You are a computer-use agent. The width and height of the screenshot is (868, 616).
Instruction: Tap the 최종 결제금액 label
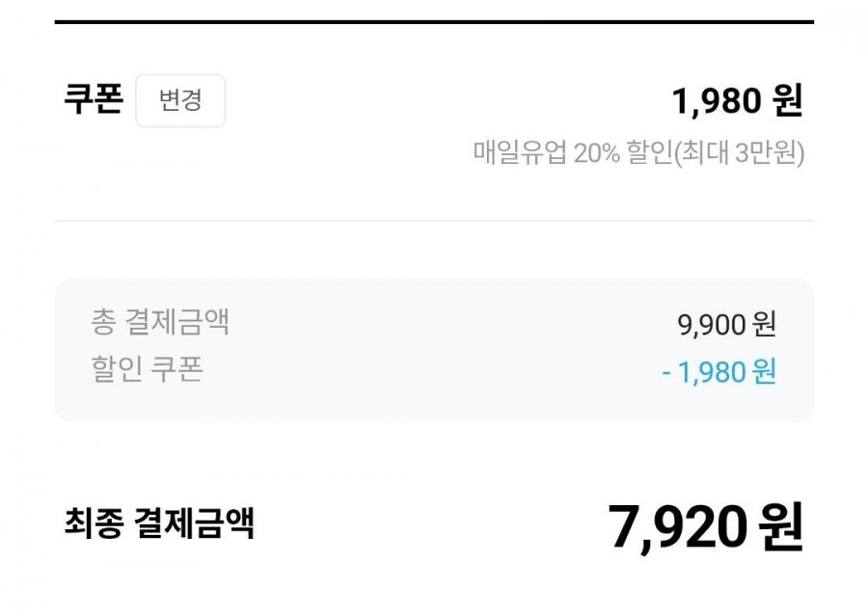(x=159, y=523)
